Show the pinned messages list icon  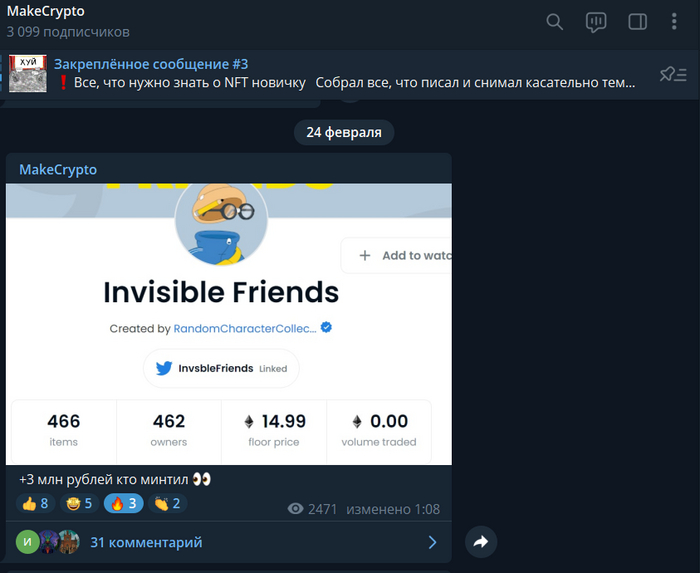tap(673, 74)
